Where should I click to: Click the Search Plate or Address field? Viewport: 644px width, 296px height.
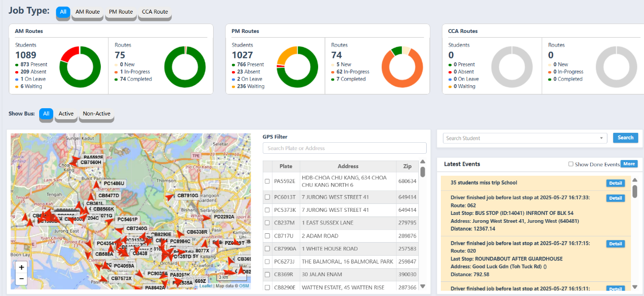click(x=344, y=148)
